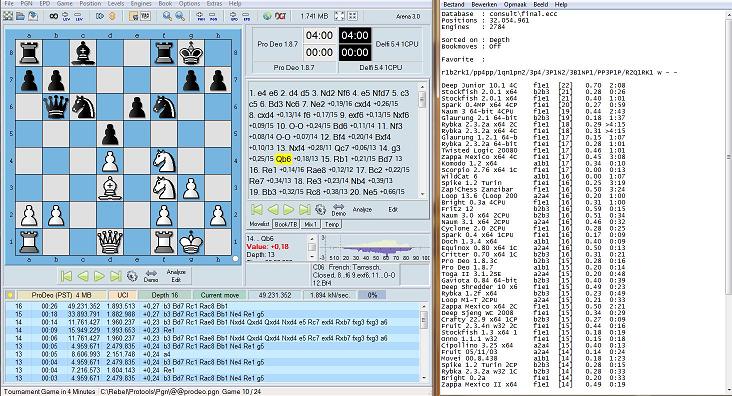
Task: Click the highlighted Qb6 move in movelist
Action: pyautogui.click(x=283, y=159)
